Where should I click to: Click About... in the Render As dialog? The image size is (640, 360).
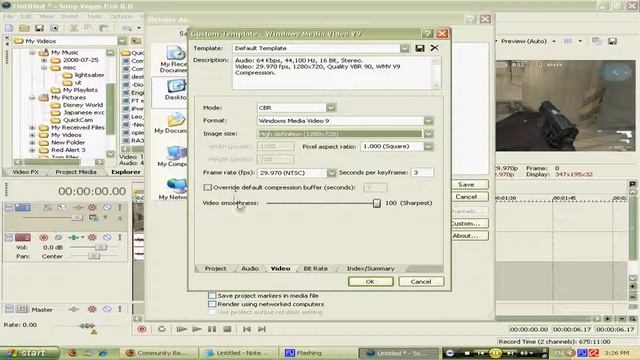[x=470, y=236]
